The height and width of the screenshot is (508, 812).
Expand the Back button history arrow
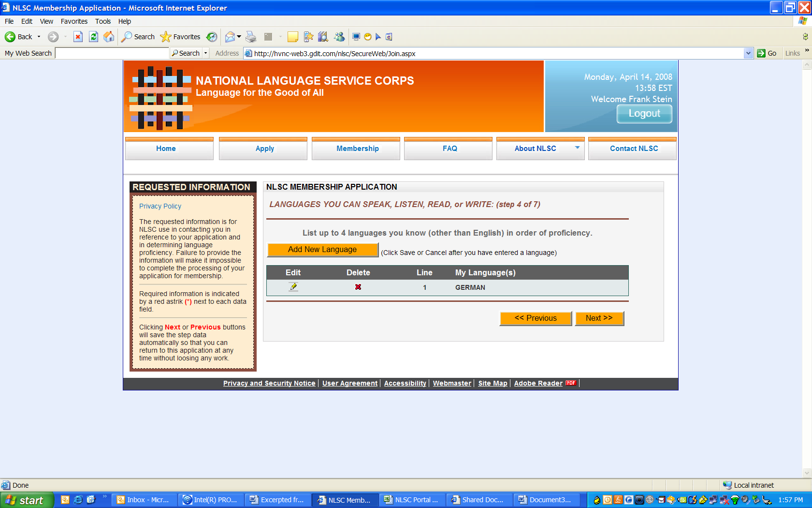[x=39, y=37]
